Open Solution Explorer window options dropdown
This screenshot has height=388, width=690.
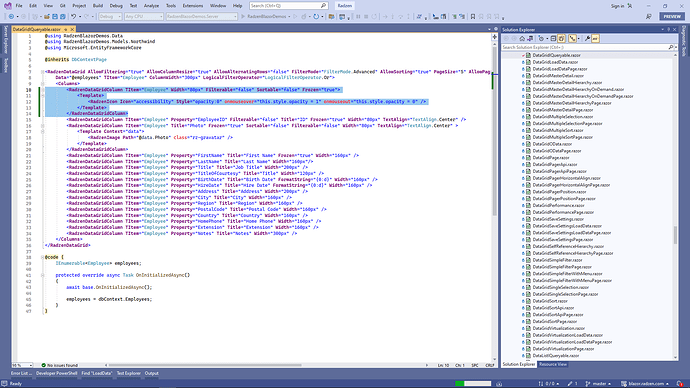(662, 29)
